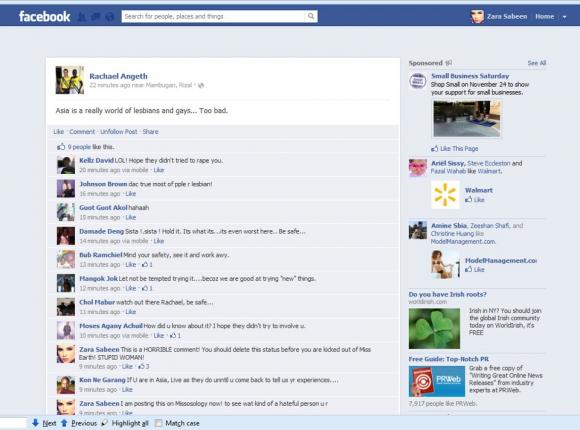Open Zara Sabeen profile in header
The height and width of the screenshot is (430, 580).
499,16
